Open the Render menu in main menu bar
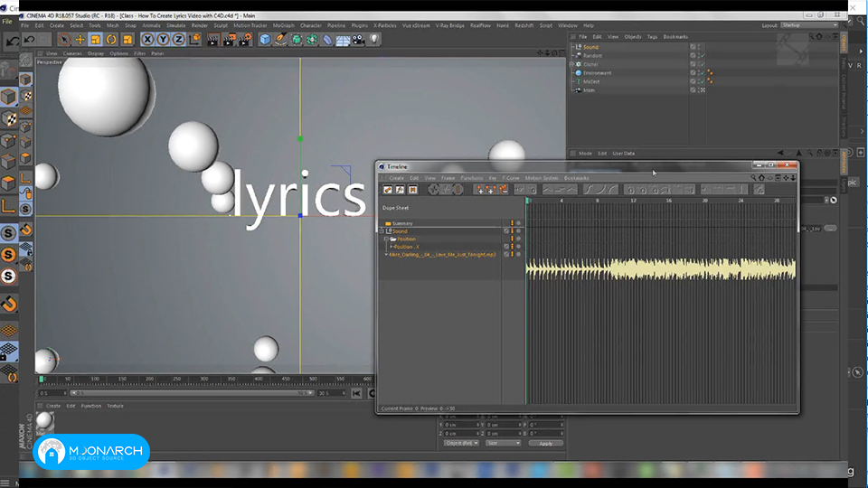The image size is (868, 488). click(199, 25)
